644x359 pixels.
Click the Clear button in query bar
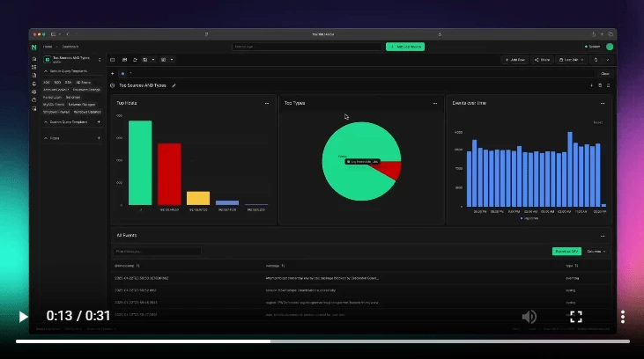(604, 74)
